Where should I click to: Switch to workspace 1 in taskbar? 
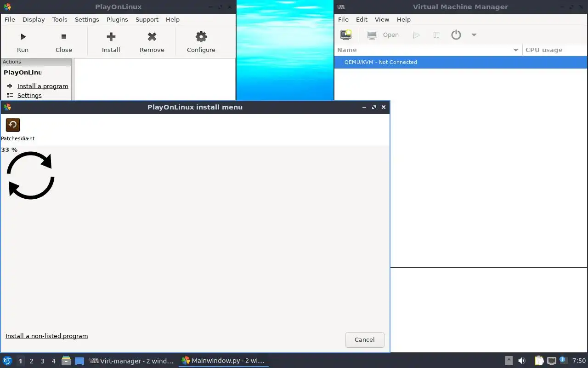tap(20, 361)
